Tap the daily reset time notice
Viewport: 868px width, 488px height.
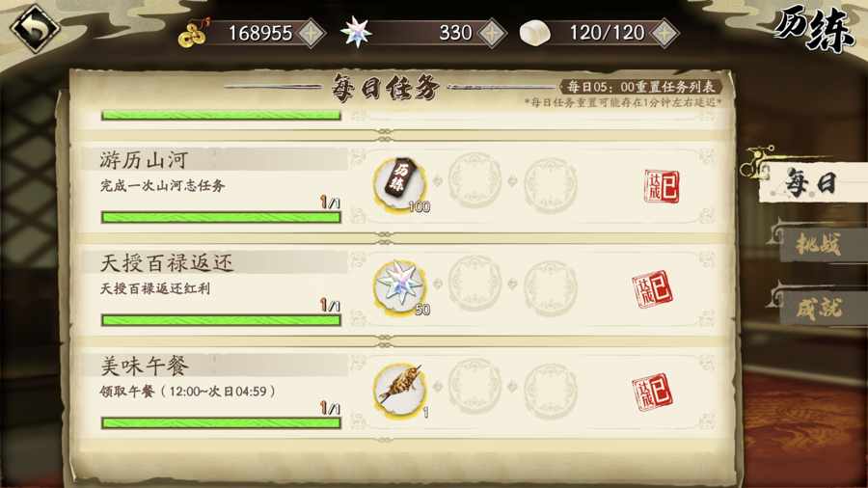(640, 87)
